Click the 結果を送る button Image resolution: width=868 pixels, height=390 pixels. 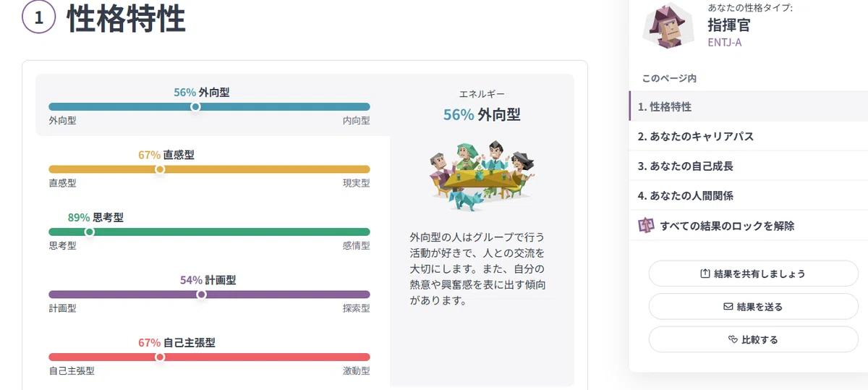click(753, 307)
